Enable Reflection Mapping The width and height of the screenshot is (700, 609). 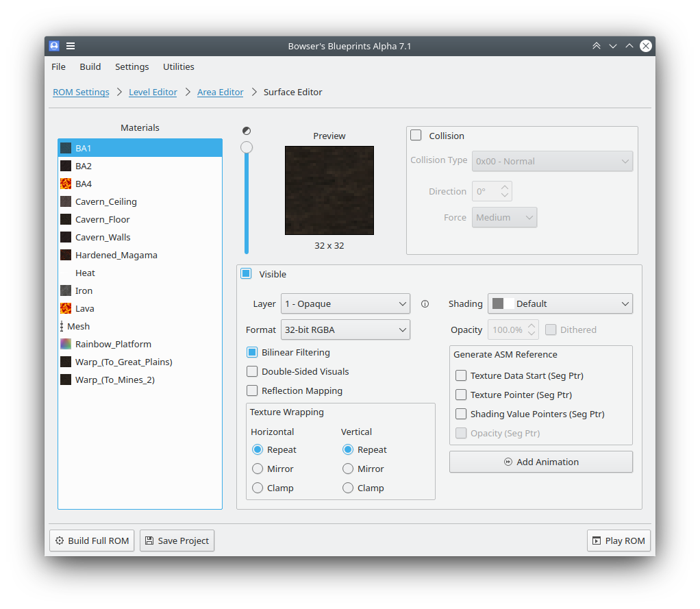pos(252,390)
